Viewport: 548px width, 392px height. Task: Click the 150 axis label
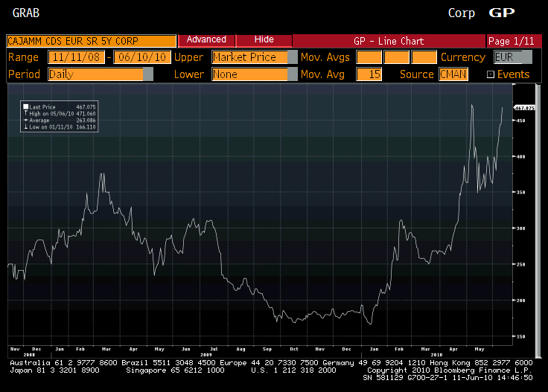pos(520,336)
